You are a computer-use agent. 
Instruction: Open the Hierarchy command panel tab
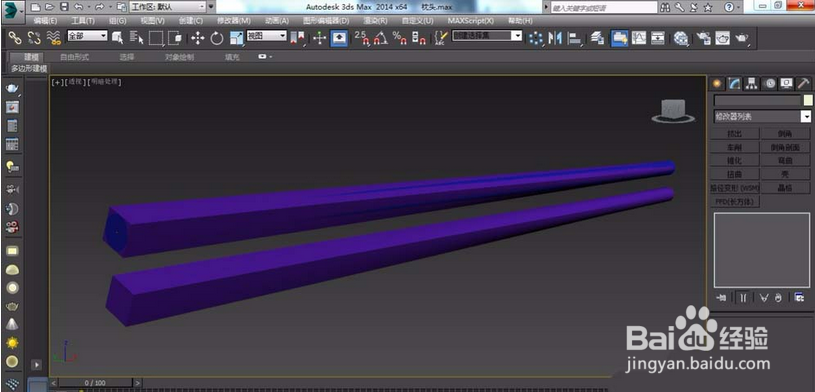(752, 83)
